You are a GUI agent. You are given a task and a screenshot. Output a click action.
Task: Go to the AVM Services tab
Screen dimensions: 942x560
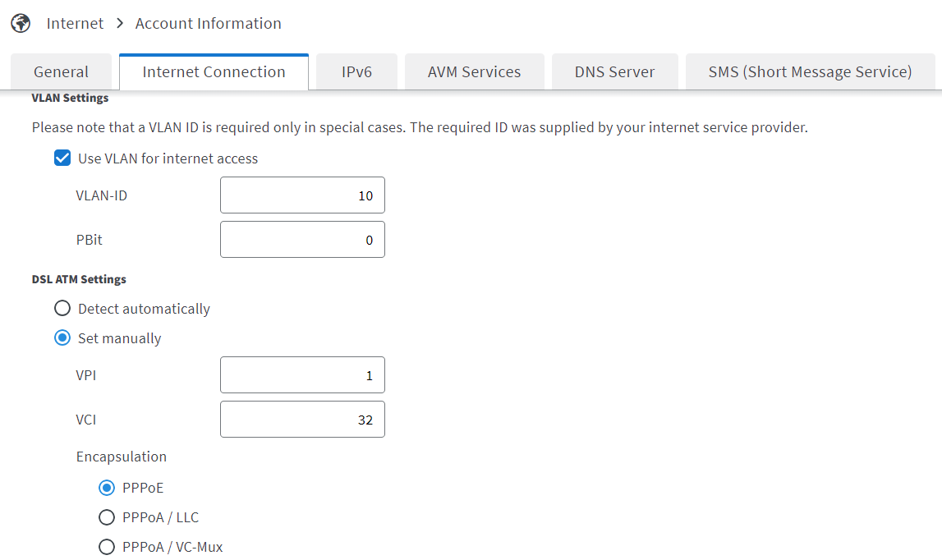(x=474, y=72)
